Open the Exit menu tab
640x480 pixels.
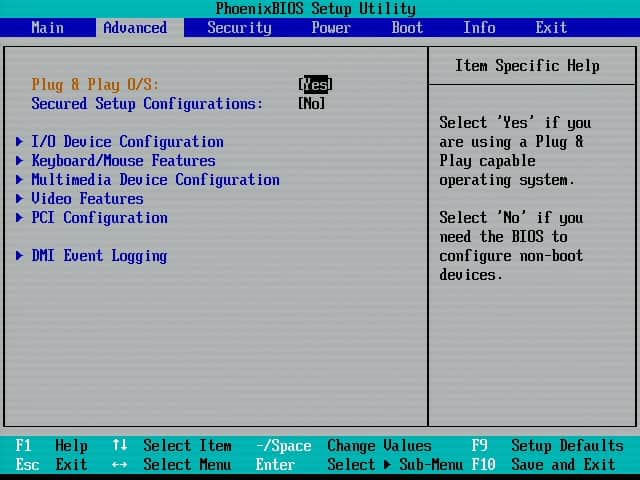tap(551, 28)
